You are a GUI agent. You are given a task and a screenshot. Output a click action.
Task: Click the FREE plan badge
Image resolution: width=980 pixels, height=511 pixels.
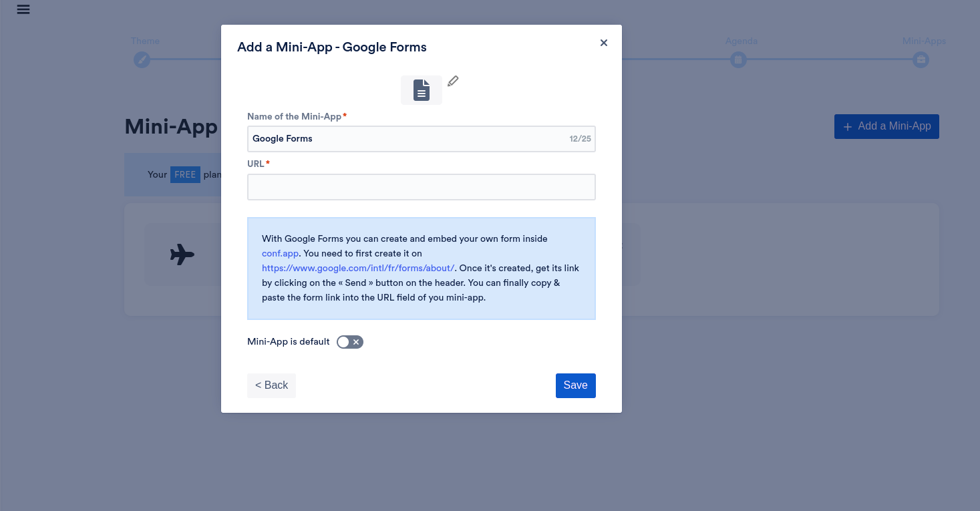tap(185, 174)
